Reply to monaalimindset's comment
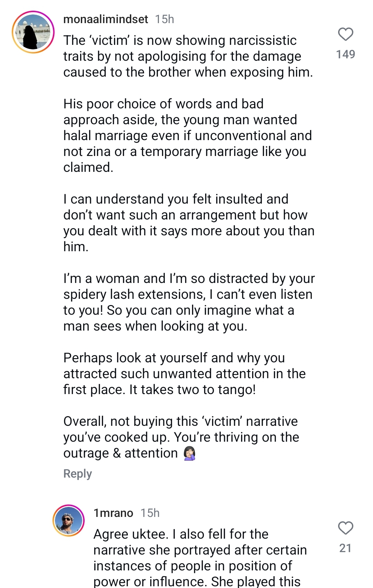The height and width of the screenshot is (588, 373). [78, 474]
